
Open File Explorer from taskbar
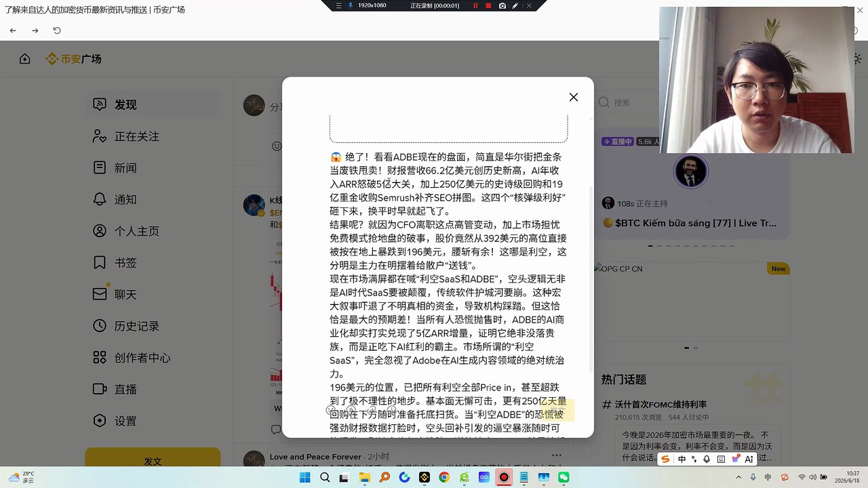click(365, 477)
